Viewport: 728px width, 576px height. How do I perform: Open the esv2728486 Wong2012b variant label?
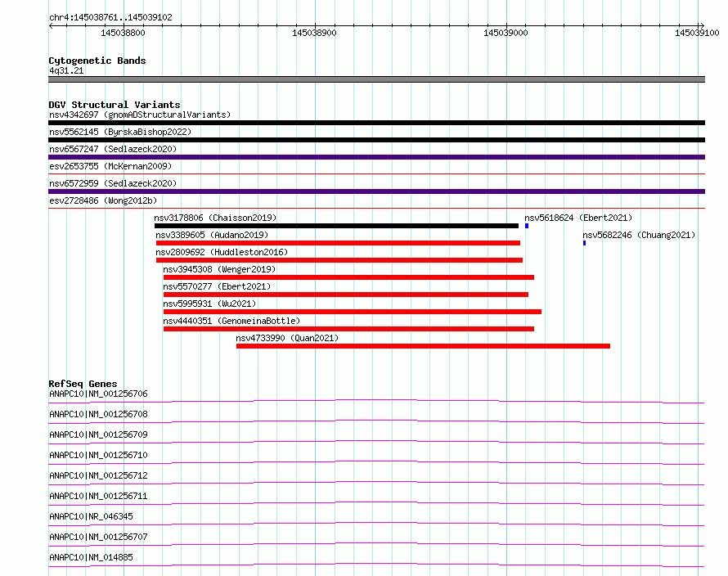[103, 200]
